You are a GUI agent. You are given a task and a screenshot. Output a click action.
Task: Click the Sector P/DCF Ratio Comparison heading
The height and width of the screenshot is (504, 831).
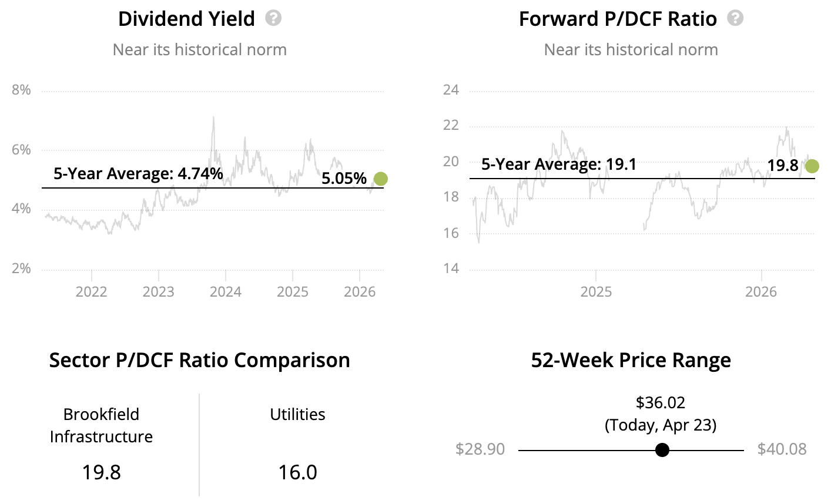[x=199, y=360]
